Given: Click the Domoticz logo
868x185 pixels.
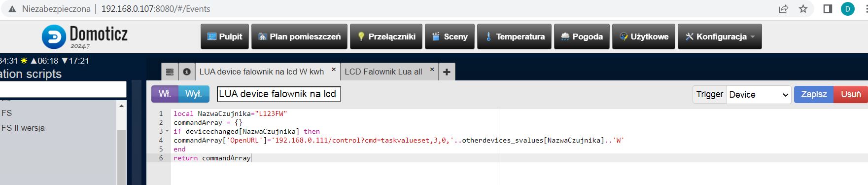Looking at the screenshot, I should point(85,37).
